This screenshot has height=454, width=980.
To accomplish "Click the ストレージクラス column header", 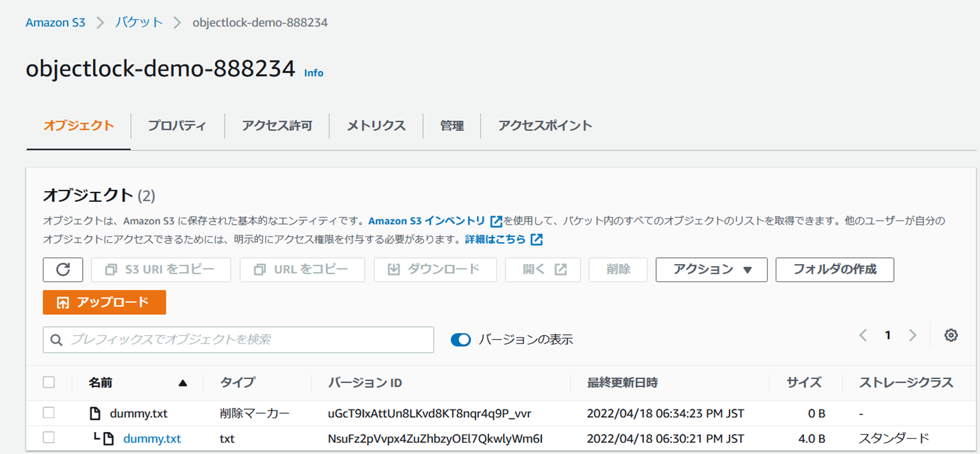I will tap(906, 382).
